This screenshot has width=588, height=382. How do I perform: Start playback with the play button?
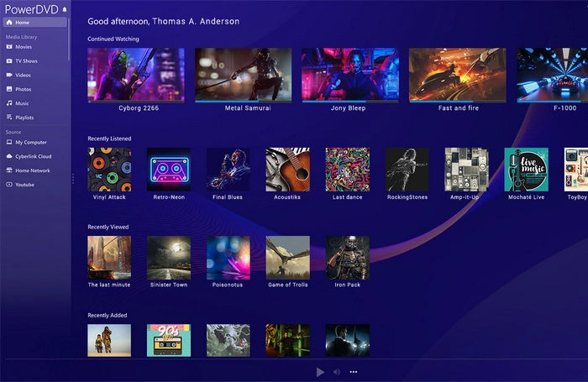[320, 372]
